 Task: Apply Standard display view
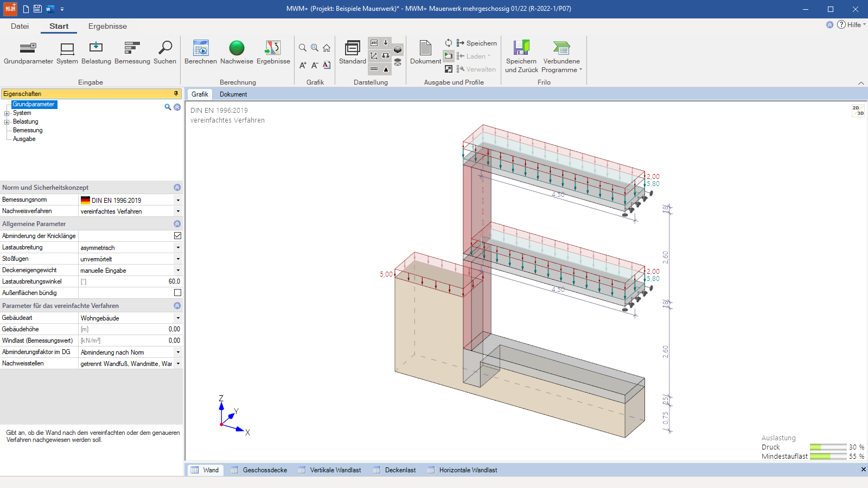(x=353, y=53)
